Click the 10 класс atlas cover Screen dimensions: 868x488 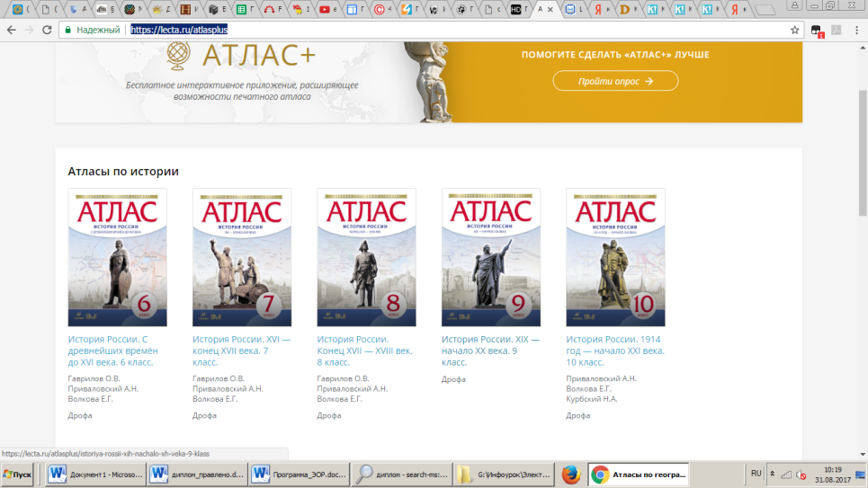click(615, 257)
